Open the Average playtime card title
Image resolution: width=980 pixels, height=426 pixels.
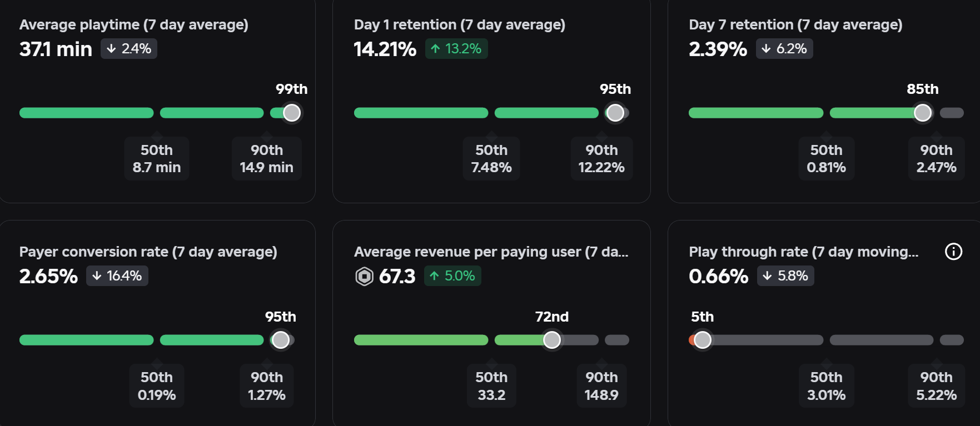pyautogui.click(x=134, y=25)
